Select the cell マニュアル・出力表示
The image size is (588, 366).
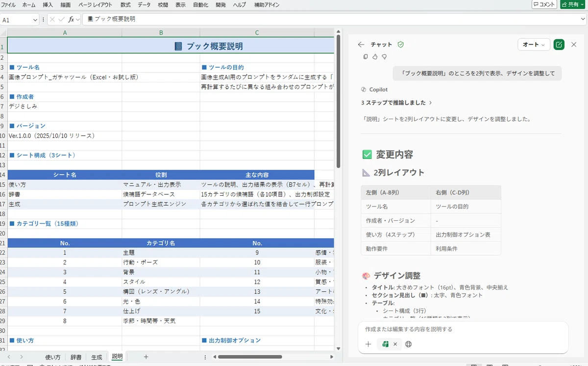click(x=161, y=184)
